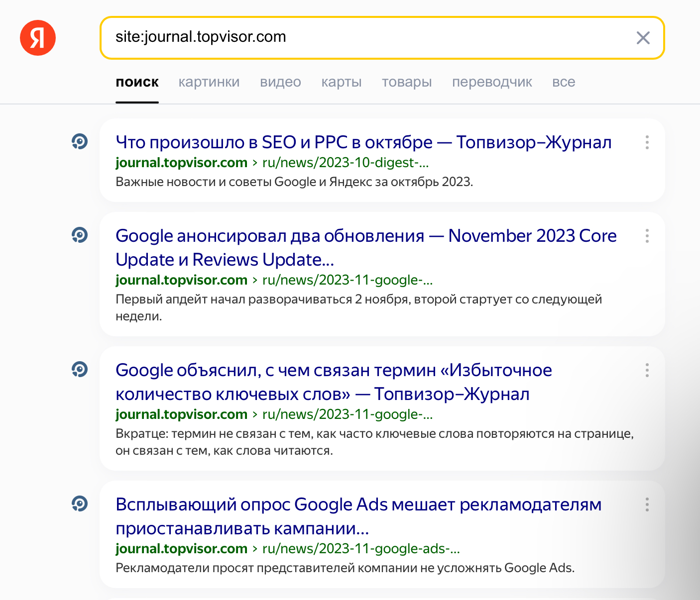Screen dimensions: 700x600
Task: Switch to the картинки tab
Action: coord(209,82)
